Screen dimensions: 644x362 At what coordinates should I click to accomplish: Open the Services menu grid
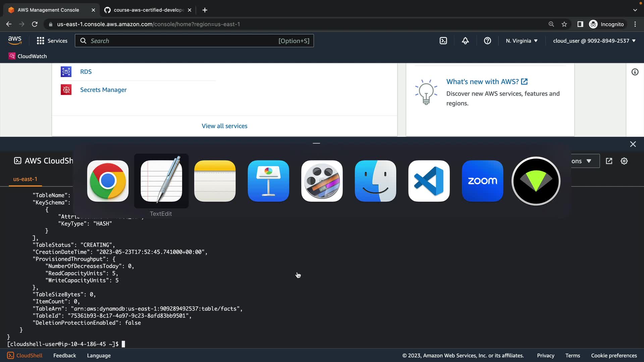tap(52, 41)
